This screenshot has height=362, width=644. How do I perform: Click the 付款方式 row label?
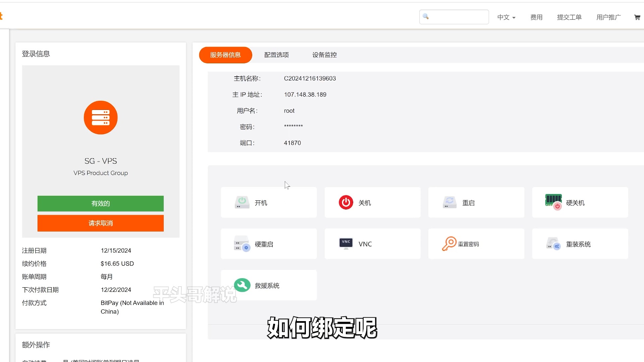pos(34,303)
